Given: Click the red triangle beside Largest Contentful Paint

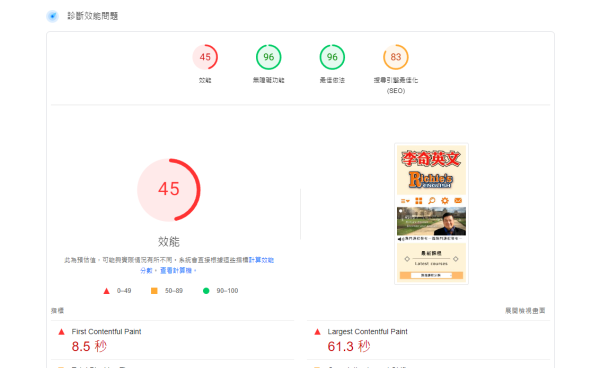Looking at the screenshot, I should 317,332.
